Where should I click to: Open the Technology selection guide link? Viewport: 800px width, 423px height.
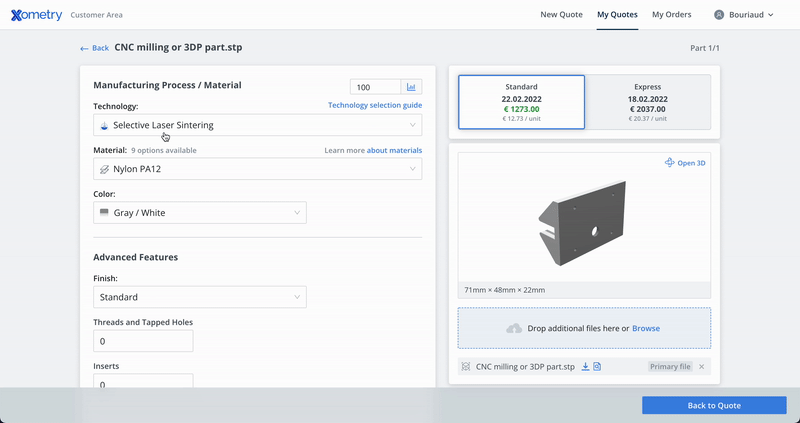tap(374, 105)
